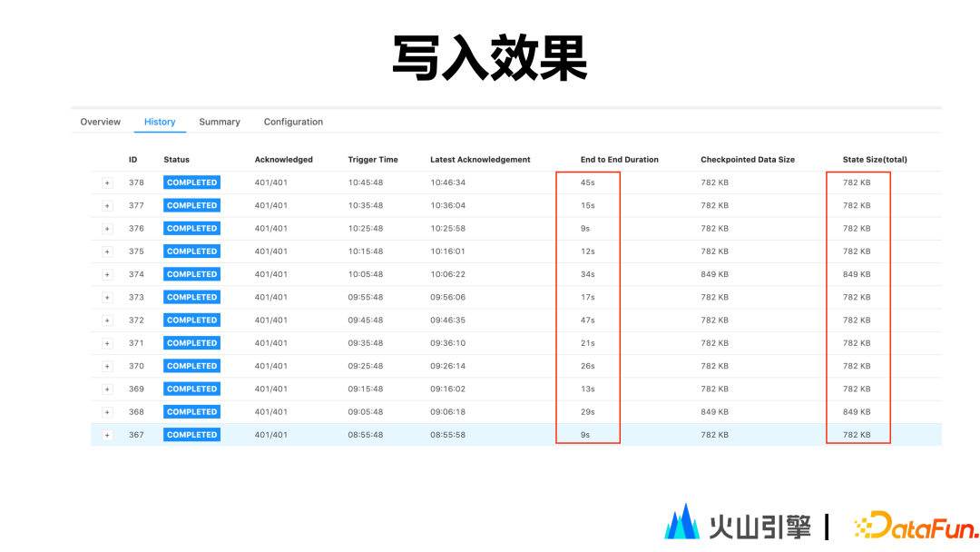This screenshot has height=552, width=980.
Task: Go to the Summary tab
Action: 220,122
